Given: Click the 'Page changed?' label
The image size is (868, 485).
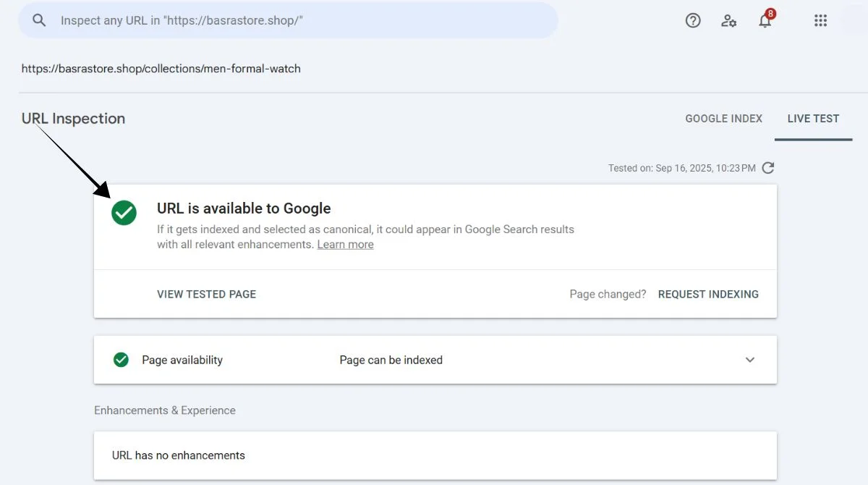Looking at the screenshot, I should coord(608,294).
